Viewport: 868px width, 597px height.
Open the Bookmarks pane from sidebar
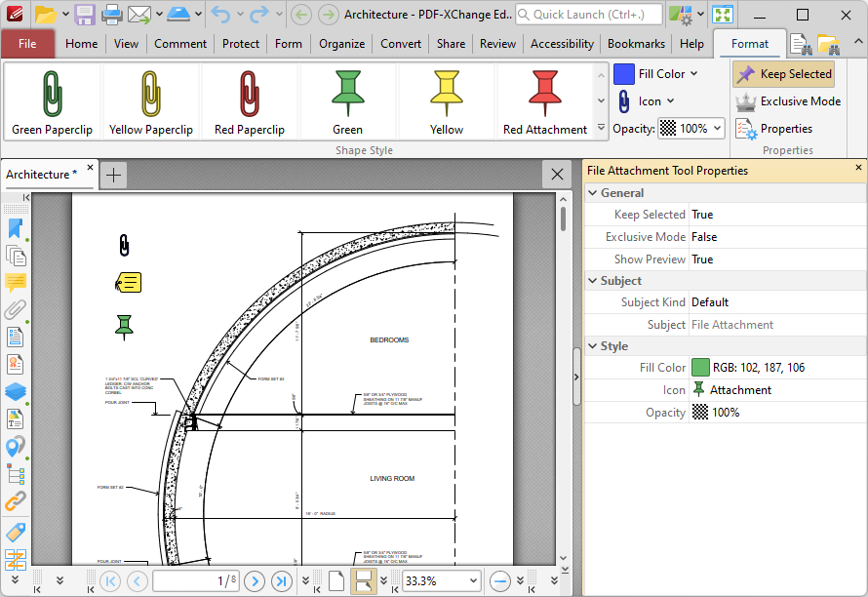coord(15,228)
